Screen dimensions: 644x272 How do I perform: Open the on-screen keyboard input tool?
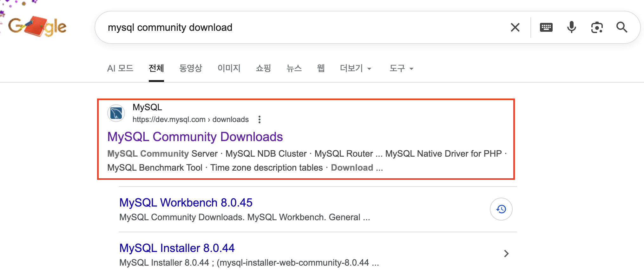point(546,27)
